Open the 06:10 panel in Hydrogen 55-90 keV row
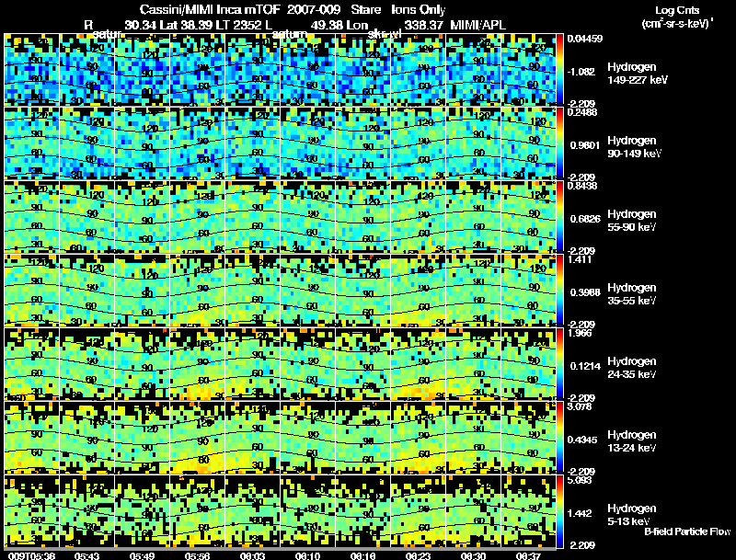736x560 pixels. point(308,217)
